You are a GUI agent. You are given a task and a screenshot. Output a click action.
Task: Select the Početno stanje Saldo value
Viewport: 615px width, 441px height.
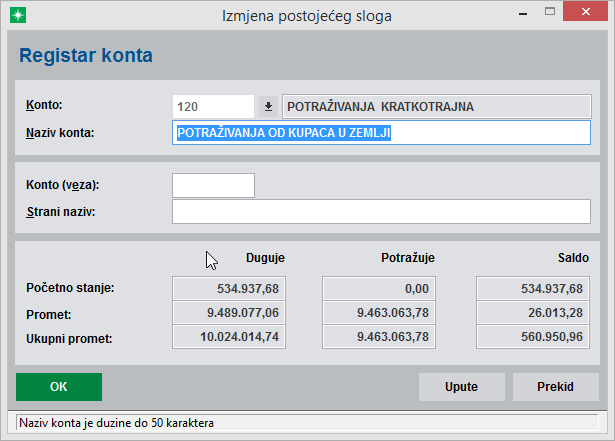(533, 289)
